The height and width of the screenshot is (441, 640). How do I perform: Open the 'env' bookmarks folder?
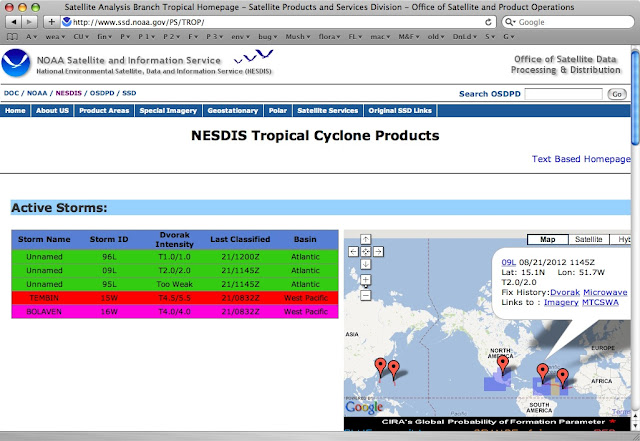(240, 37)
